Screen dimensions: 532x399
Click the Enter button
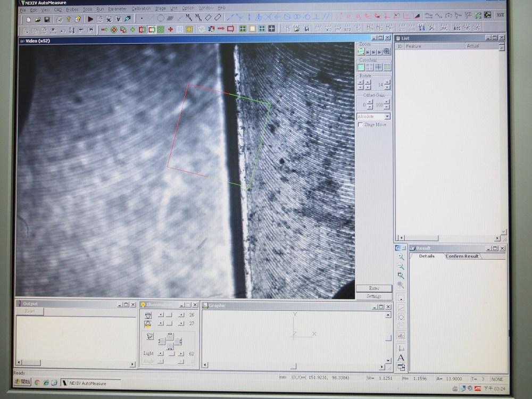[373, 288]
